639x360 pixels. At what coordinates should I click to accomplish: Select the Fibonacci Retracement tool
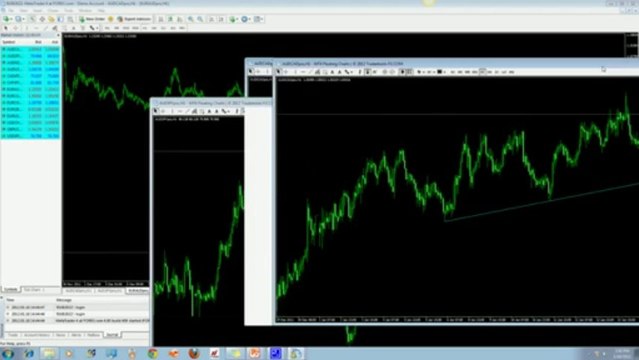click(64, 28)
